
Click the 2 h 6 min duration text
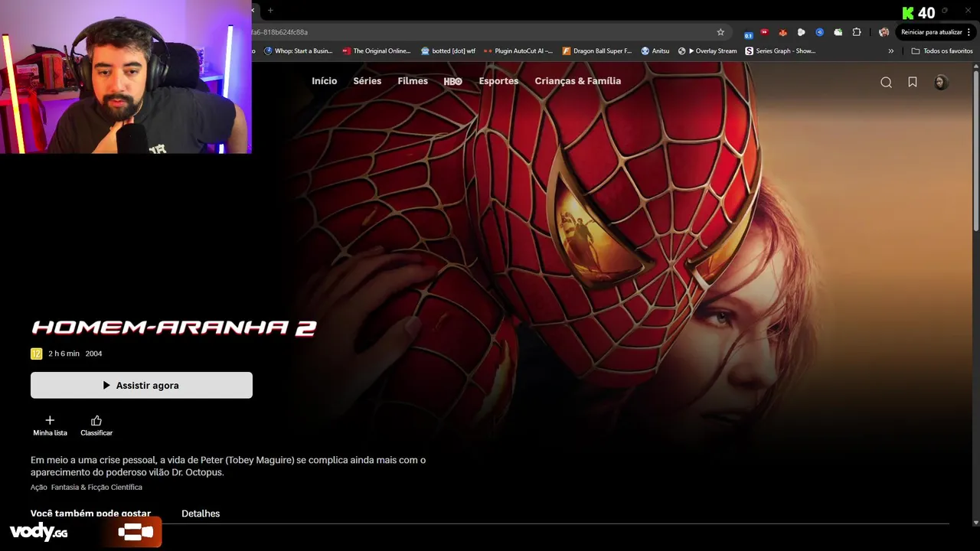tap(64, 354)
